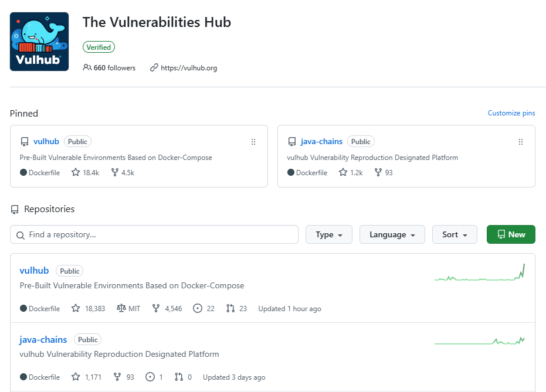The image size is (546, 392).
Task: Click the Dockerfile language dot in the vulhub list row
Action: coord(23,308)
